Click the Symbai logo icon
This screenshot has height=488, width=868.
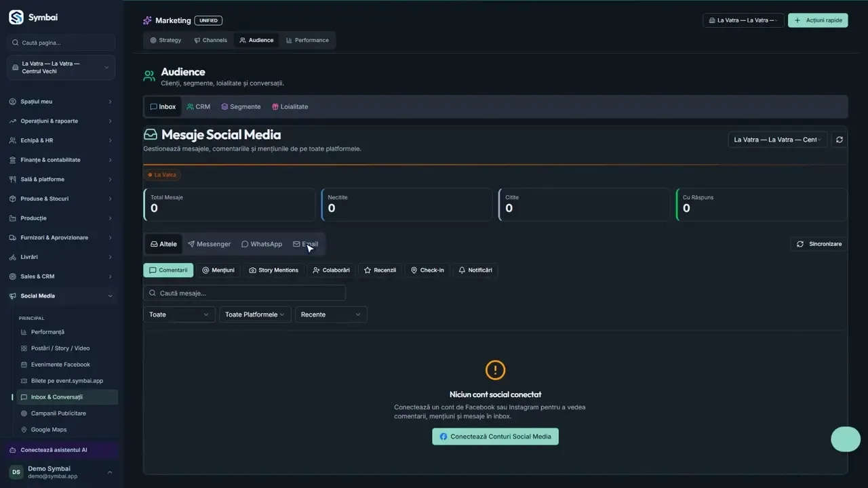tap(16, 18)
